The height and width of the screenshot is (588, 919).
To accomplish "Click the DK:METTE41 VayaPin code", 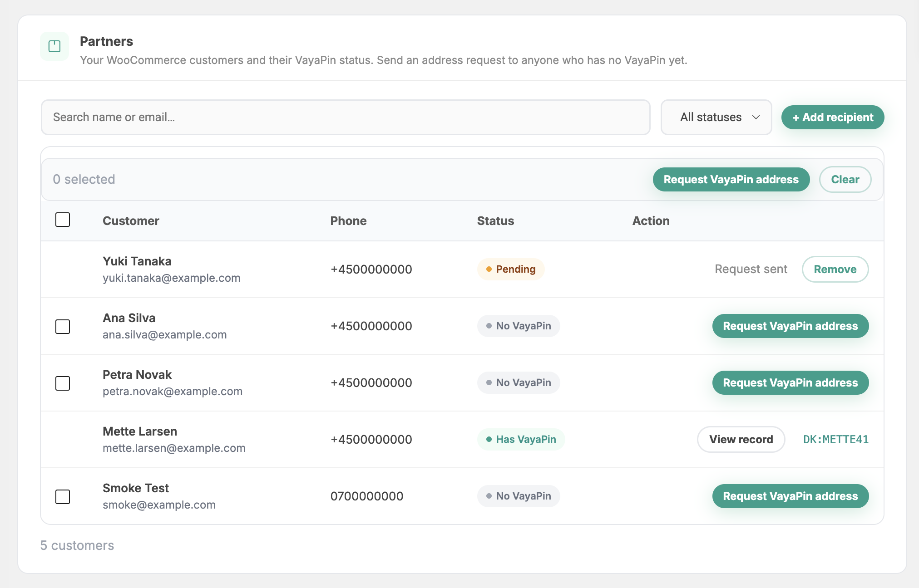I will pos(835,439).
